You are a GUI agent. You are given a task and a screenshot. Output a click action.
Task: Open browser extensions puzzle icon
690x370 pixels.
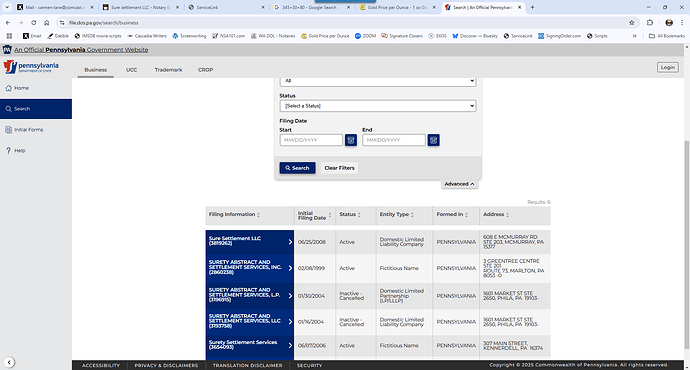[650, 22]
